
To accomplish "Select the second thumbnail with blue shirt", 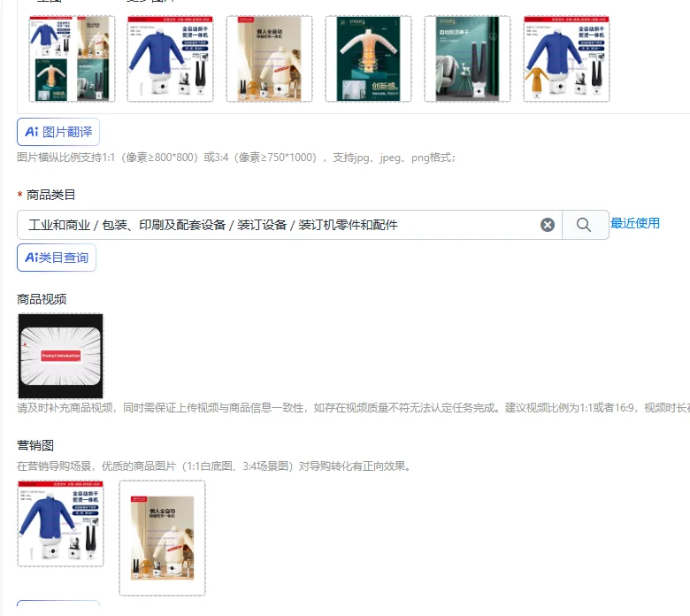I will (x=171, y=59).
